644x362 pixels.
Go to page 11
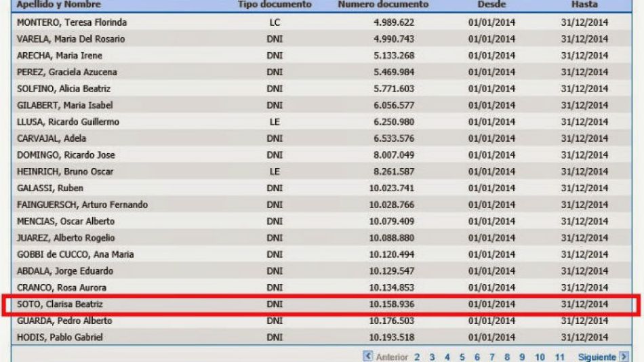click(x=559, y=357)
